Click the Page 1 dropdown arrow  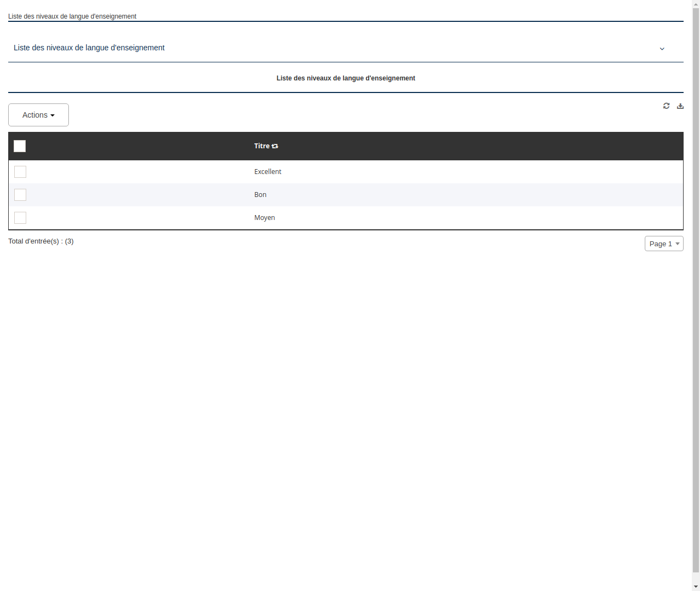676,244
